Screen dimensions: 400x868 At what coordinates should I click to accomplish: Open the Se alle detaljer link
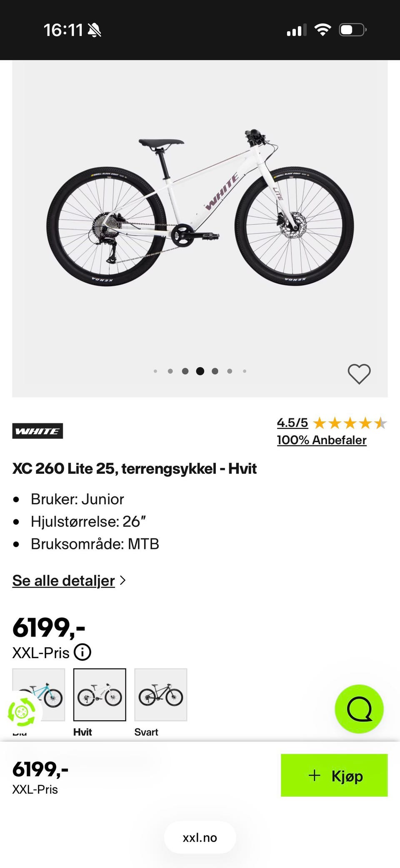click(63, 581)
